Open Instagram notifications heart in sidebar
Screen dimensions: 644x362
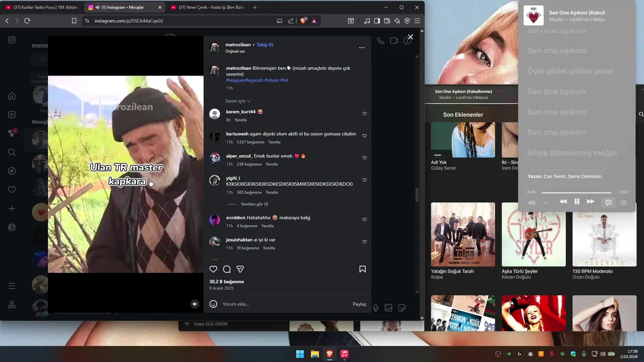pyautogui.click(x=12, y=190)
